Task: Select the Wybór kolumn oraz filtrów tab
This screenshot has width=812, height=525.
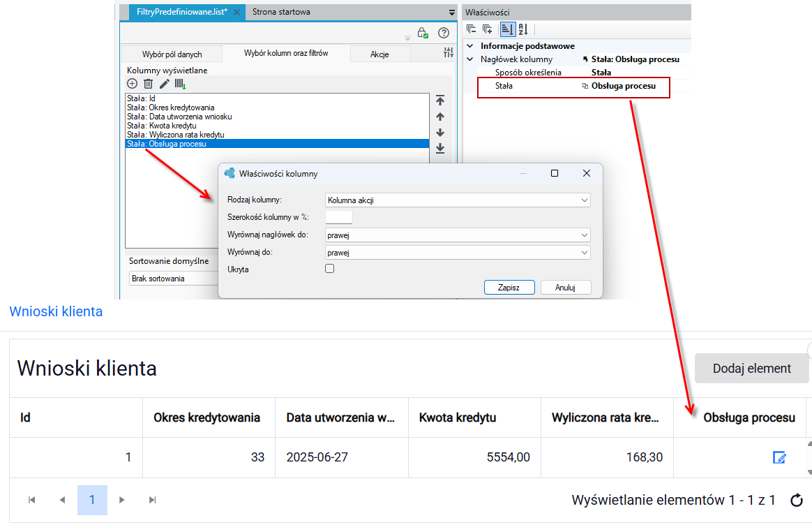Action: point(286,53)
